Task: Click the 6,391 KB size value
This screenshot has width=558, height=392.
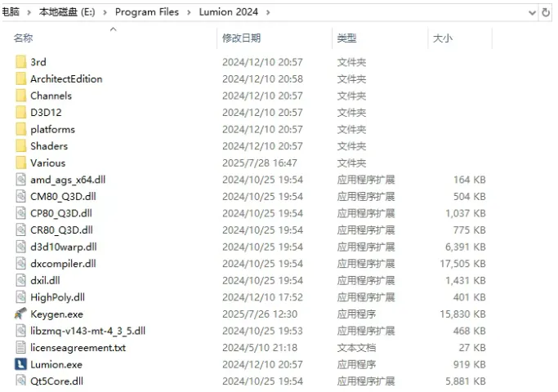Action: [466, 247]
